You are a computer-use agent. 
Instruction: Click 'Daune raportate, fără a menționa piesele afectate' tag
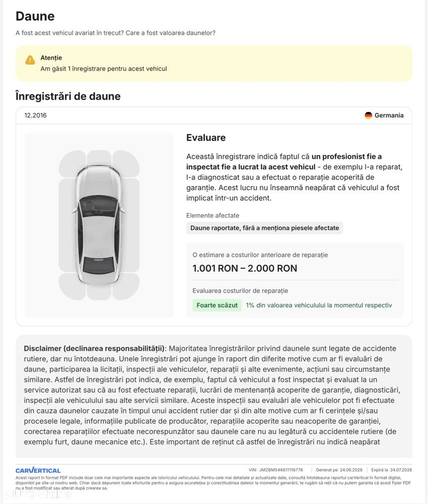pos(265,228)
